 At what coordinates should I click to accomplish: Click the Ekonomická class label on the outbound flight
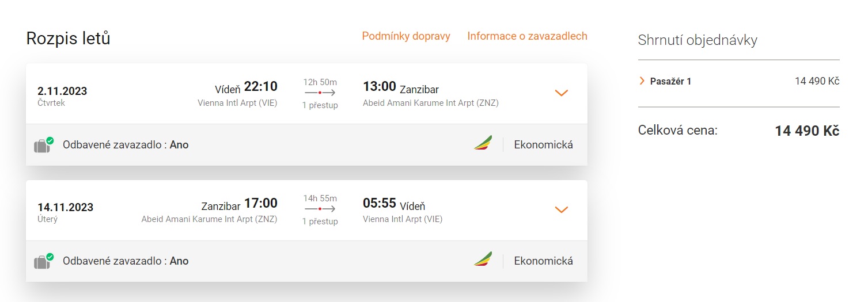(543, 145)
